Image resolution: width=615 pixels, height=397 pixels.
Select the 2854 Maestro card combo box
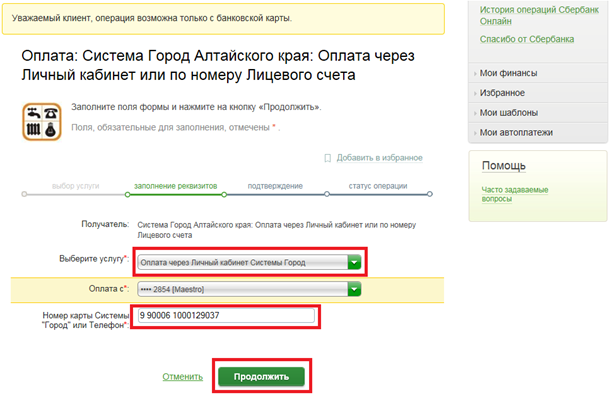click(249, 290)
